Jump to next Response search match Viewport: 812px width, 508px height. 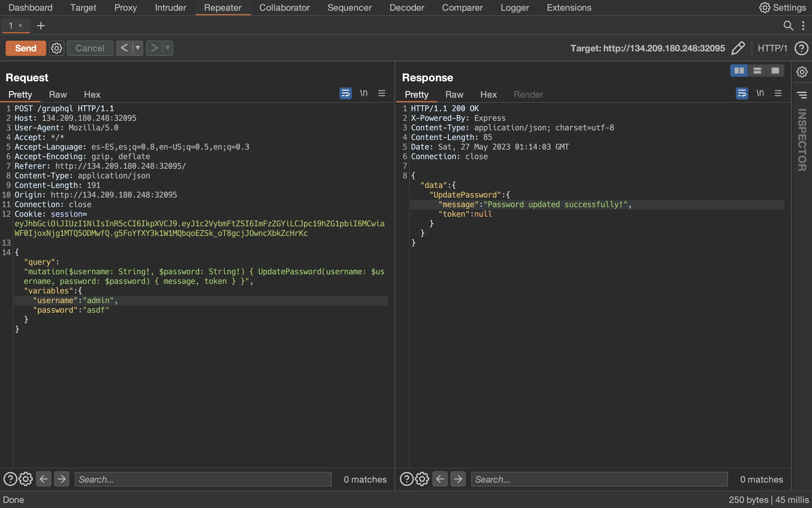tap(458, 479)
